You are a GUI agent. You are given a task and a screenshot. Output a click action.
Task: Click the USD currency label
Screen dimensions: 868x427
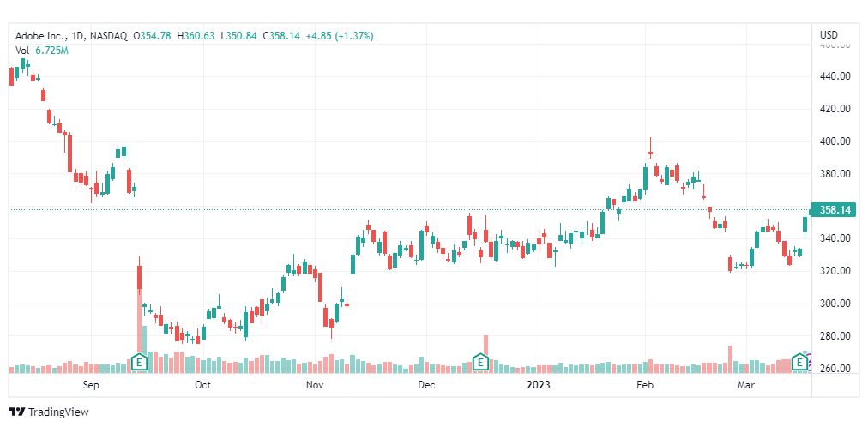[x=829, y=35]
